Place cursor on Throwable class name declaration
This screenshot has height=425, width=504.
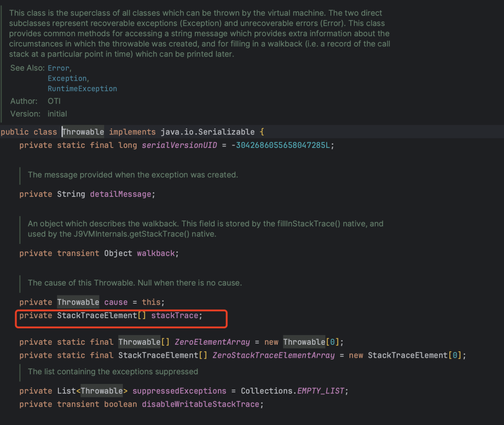point(83,132)
